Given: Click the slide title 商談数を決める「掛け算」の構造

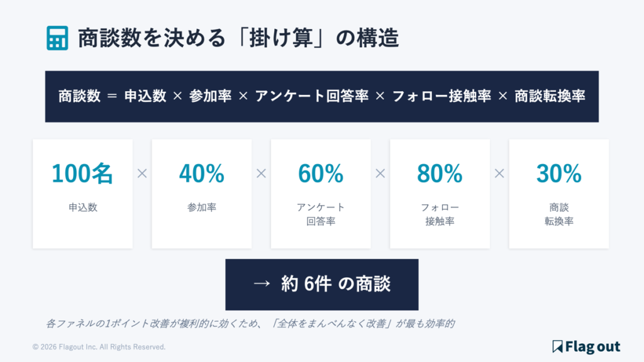Looking at the screenshot, I should [238, 38].
